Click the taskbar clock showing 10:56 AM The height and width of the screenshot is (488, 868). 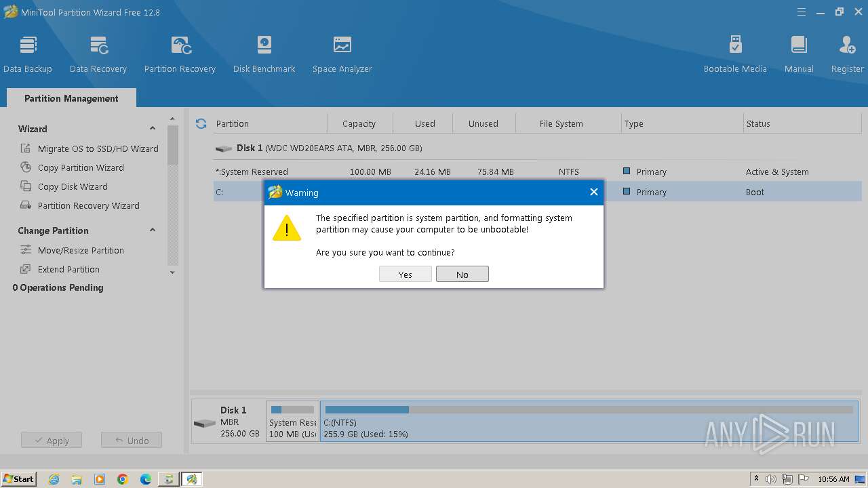click(833, 479)
